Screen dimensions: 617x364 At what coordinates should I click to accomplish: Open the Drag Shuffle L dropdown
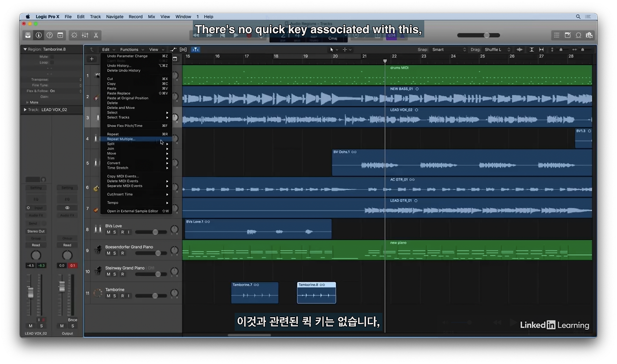point(497,50)
